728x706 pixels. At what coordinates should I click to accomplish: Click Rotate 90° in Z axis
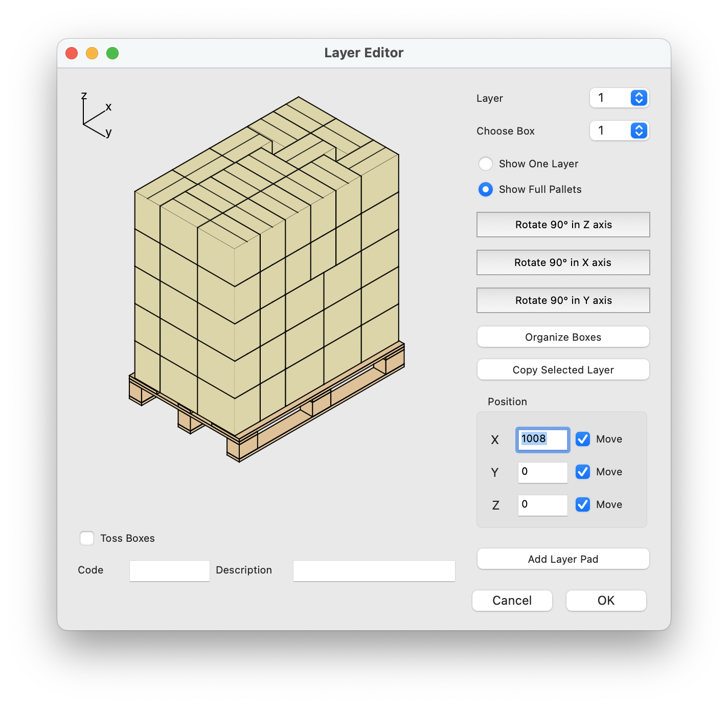coord(563,225)
